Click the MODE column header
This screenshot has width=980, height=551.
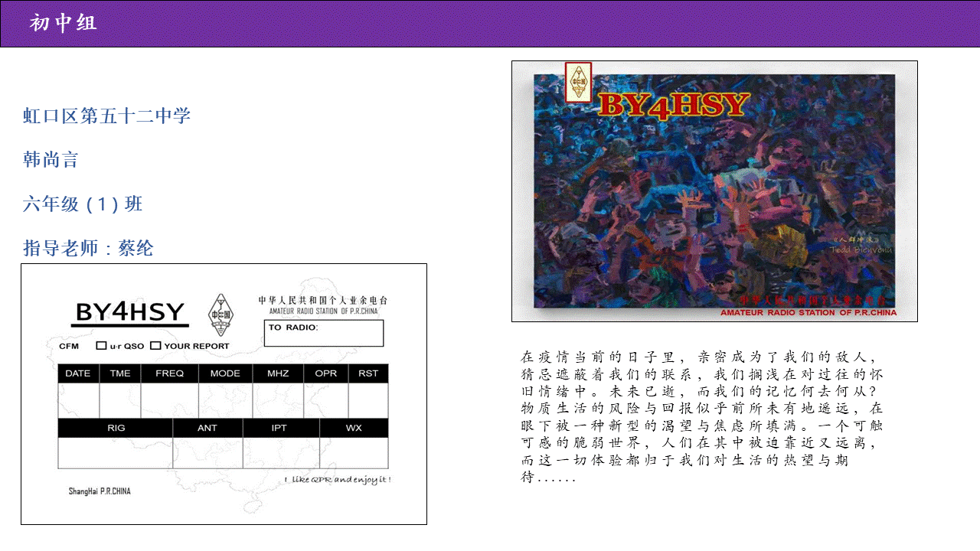[225, 373]
